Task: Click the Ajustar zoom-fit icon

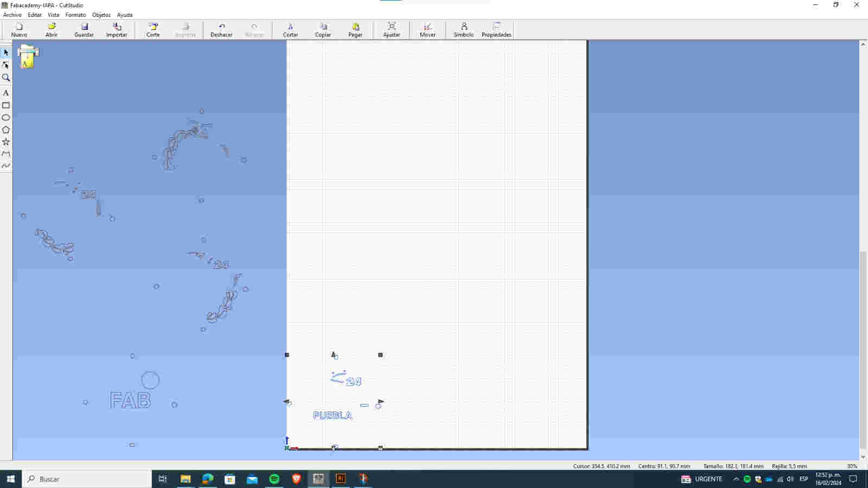Action: (392, 30)
